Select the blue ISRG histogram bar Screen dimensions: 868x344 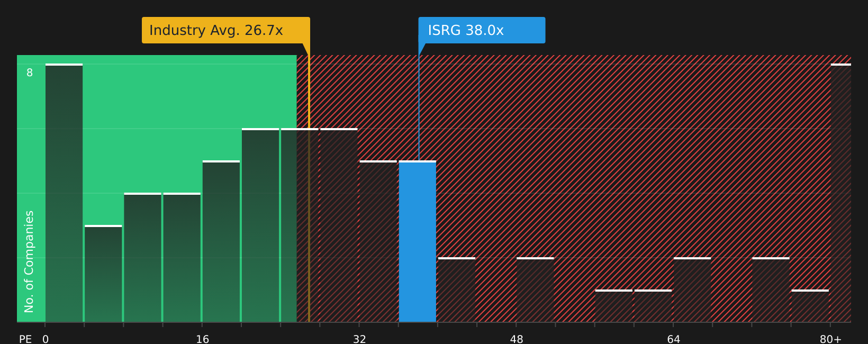click(418, 241)
